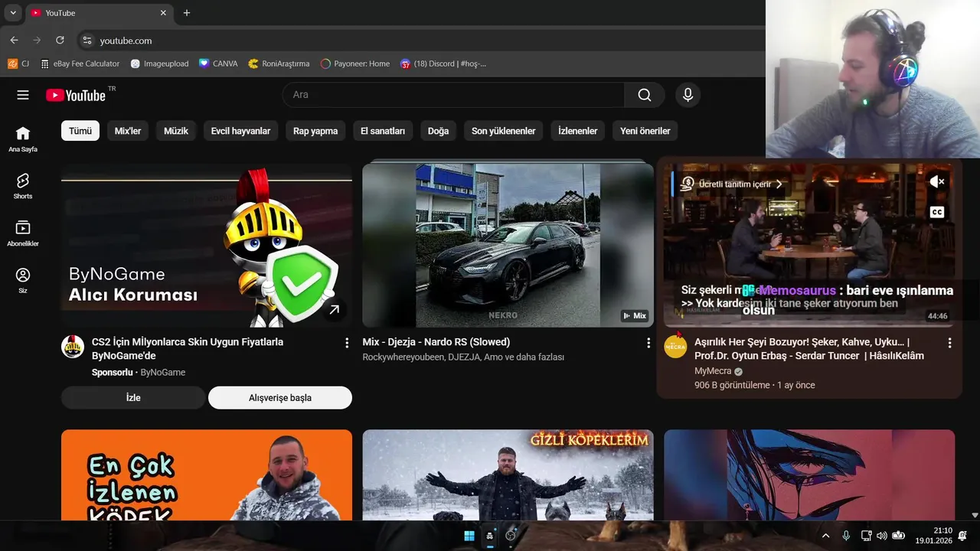
Task: Open the Gizli Köpeklerim video thumbnail
Action: click(508, 474)
